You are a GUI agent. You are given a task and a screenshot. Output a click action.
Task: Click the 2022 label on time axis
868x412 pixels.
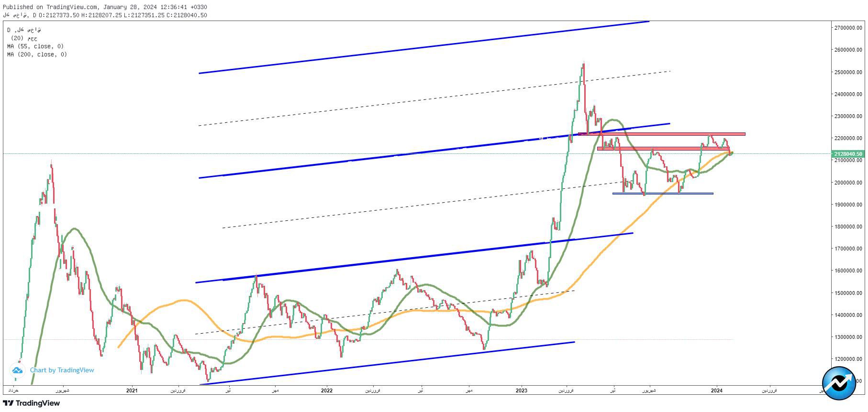tap(327, 390)
